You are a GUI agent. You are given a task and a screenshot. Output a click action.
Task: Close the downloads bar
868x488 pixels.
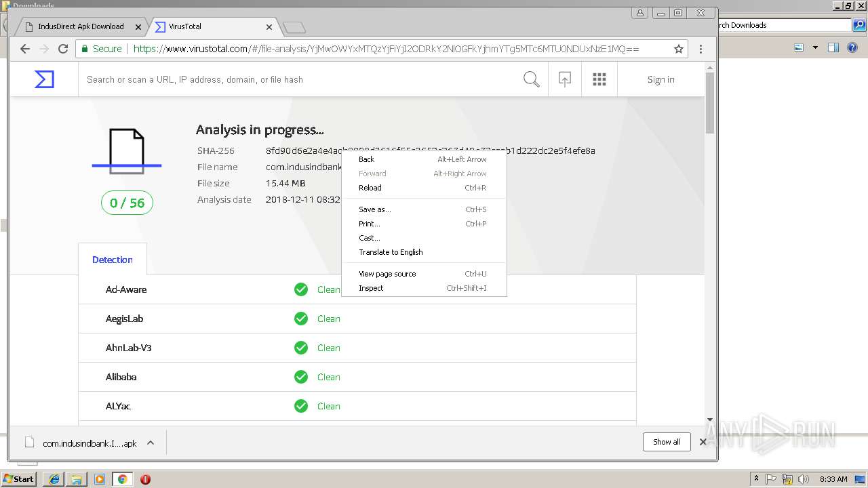[703, 442]
